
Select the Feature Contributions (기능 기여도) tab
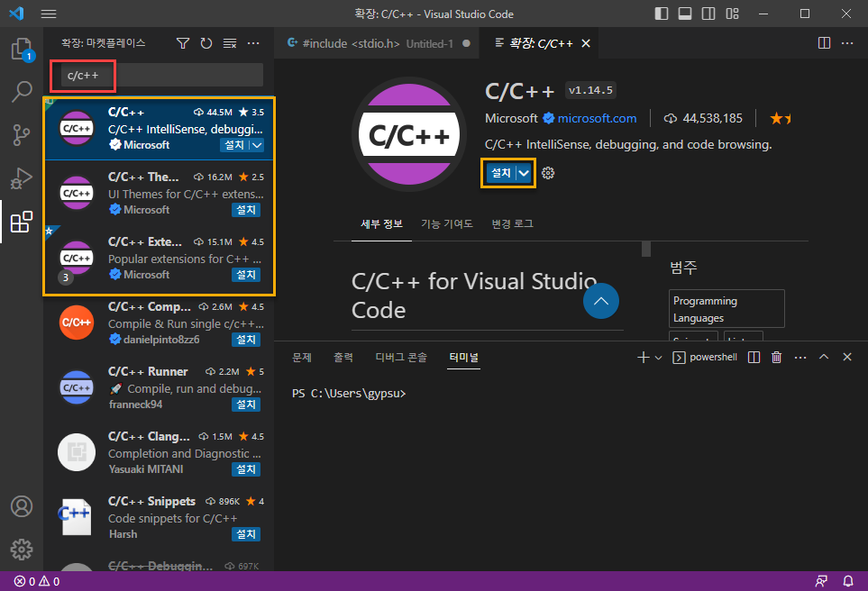tap(447, 223)
